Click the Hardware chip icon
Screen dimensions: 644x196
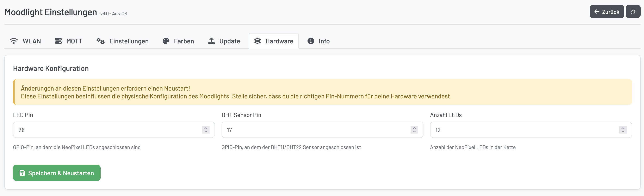click(x=257, y=41)
